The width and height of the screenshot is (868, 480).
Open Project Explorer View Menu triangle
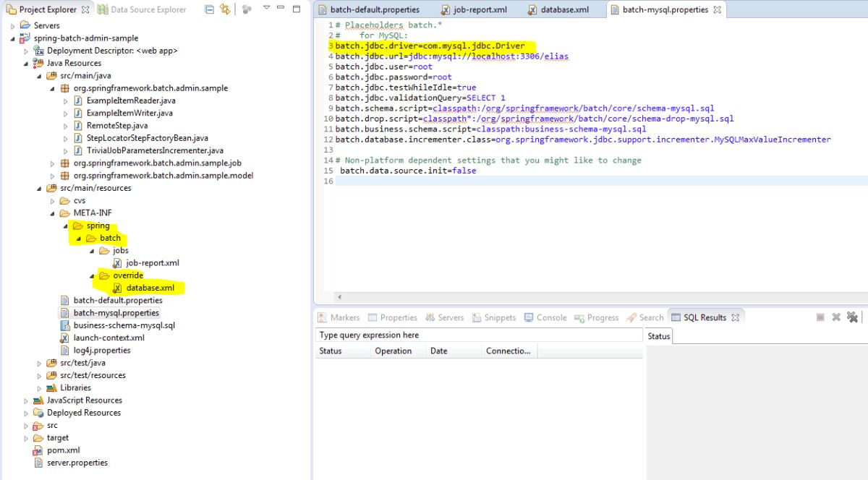pyautogui.click(x=265, y=9)
